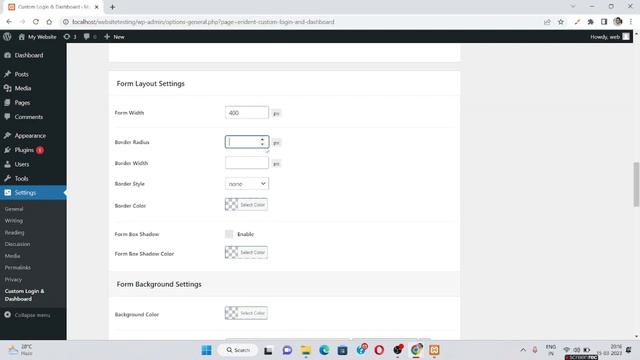The width and height of the screenshot is (640, 360).
Task: Go to Dashboard in sidebar
Action: coord(29,55)
